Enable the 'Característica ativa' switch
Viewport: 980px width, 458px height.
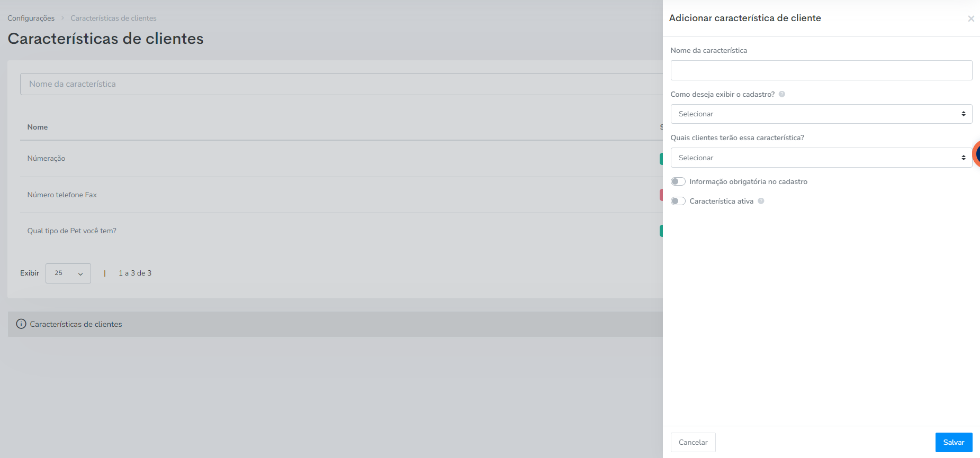(678, 201)
